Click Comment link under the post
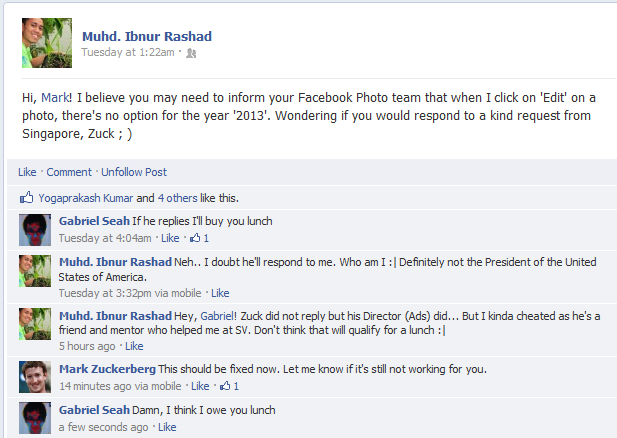The image size is (617, 438). tap(69, 172)
